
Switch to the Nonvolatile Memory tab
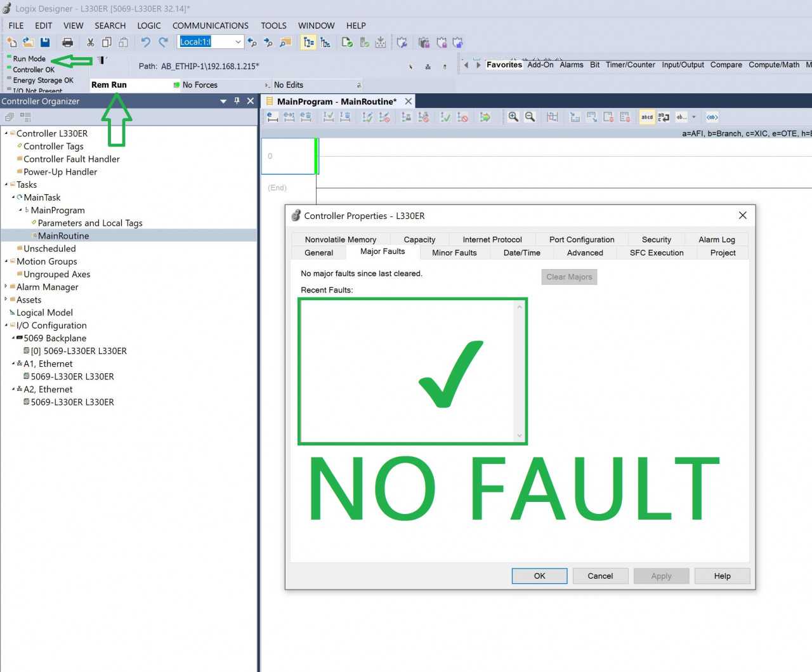point(341,239)
